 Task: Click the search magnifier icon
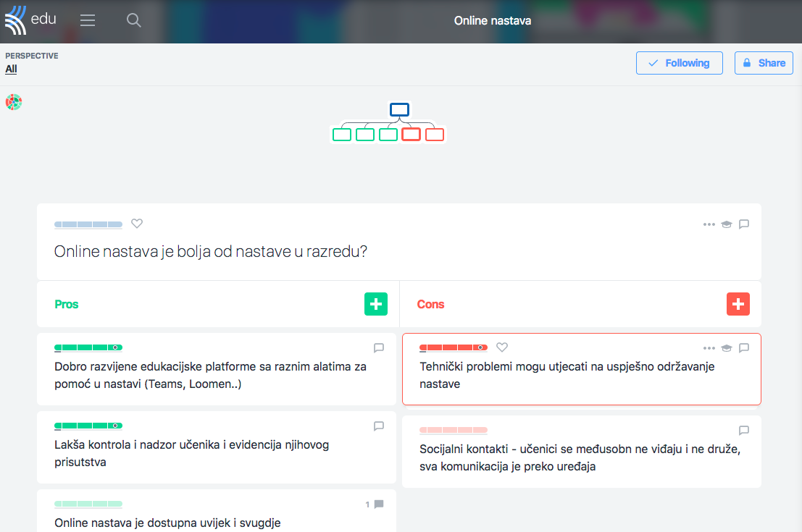[x=133, y=21]
